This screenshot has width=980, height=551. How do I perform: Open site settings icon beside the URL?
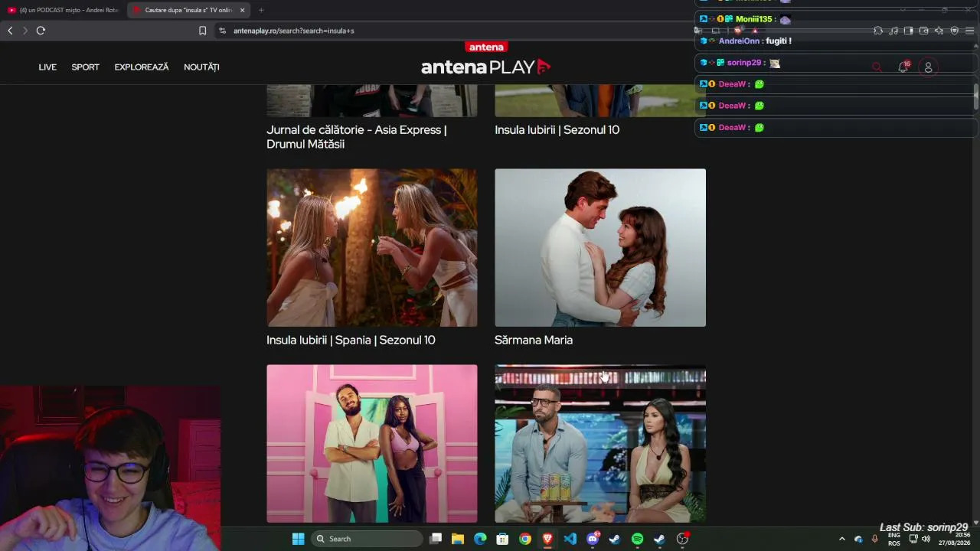[x=222, y=31]
